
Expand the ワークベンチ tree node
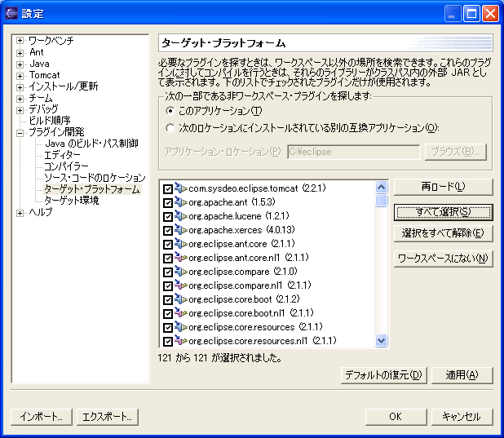20,41
